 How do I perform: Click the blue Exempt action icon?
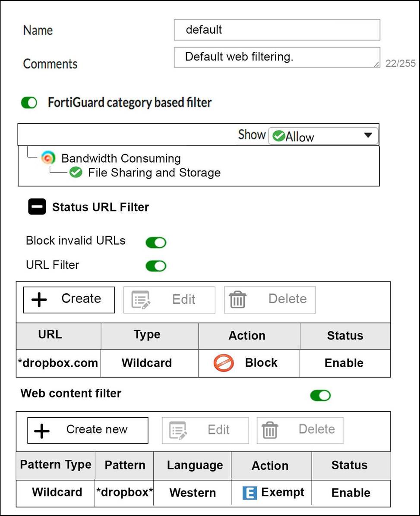(249, 493)
